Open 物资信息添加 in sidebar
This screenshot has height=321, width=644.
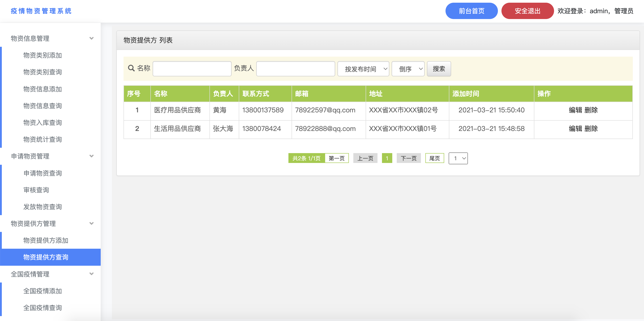pos(43,89)
